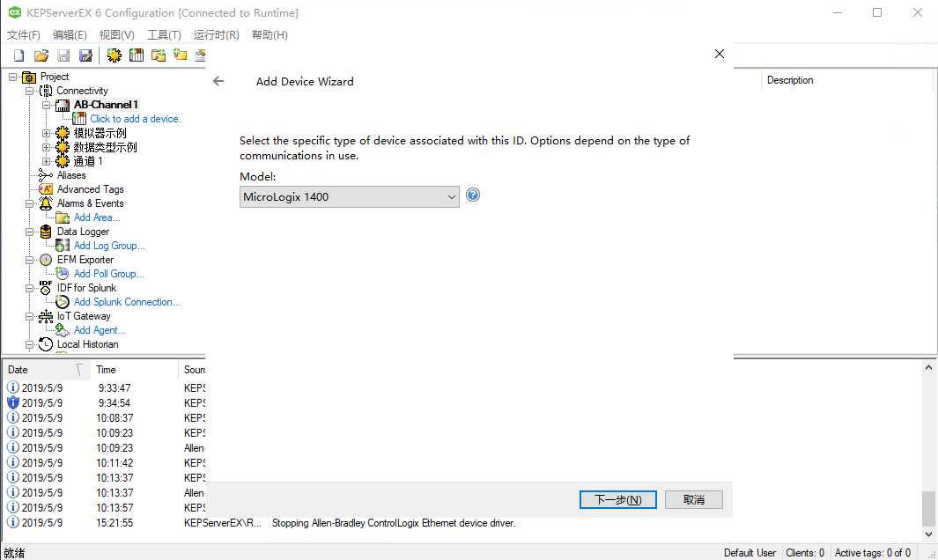Viewport: 938px width, 560px height.
Task: Click the New Tag toolbar icon
Action: 180,55
